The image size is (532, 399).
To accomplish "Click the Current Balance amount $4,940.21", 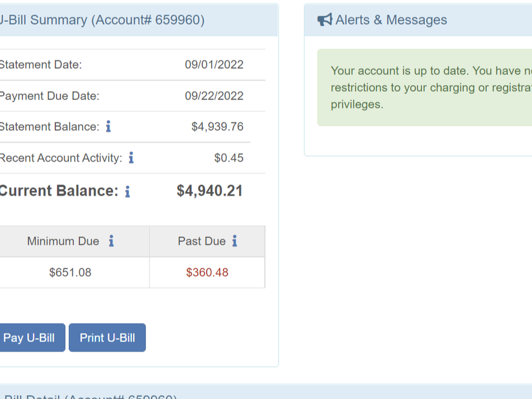I will click(210, 191).
